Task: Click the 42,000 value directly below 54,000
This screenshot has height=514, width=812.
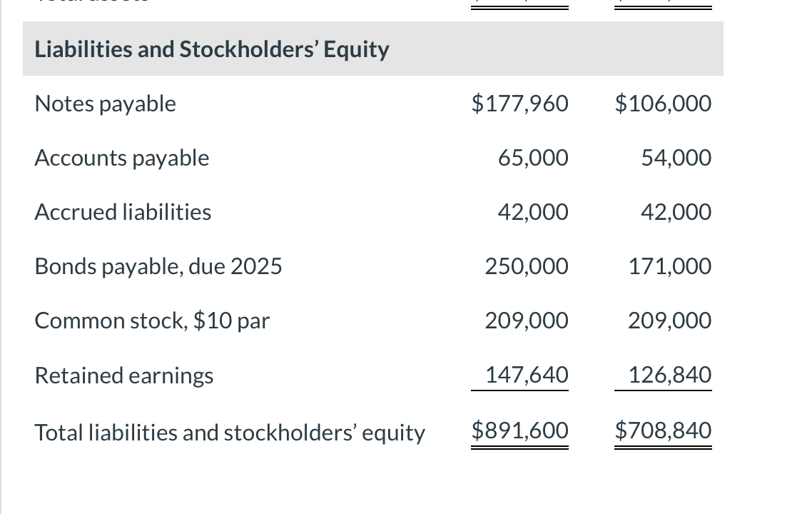Action: coord(676,212)
